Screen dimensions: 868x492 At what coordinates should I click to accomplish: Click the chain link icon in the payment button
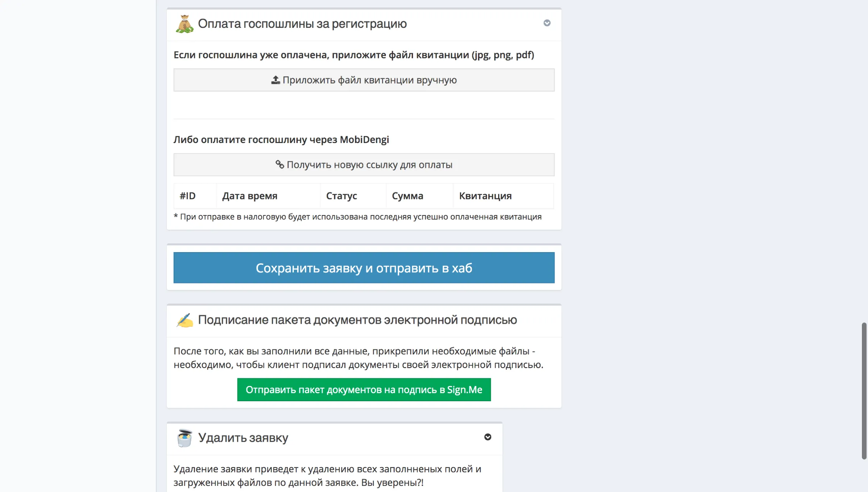[280, 164]
